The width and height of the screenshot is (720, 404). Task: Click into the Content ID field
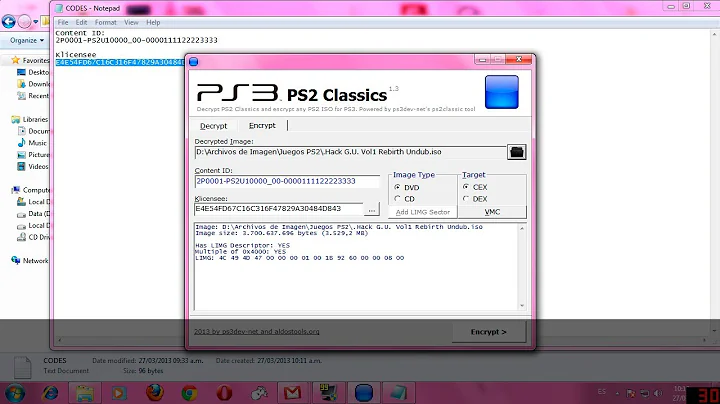tap(287, 181)
